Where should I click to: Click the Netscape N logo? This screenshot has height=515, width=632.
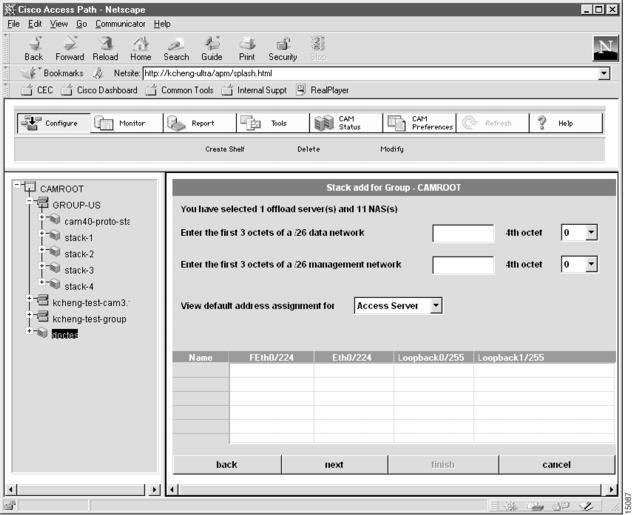click(x=605, y=48)
